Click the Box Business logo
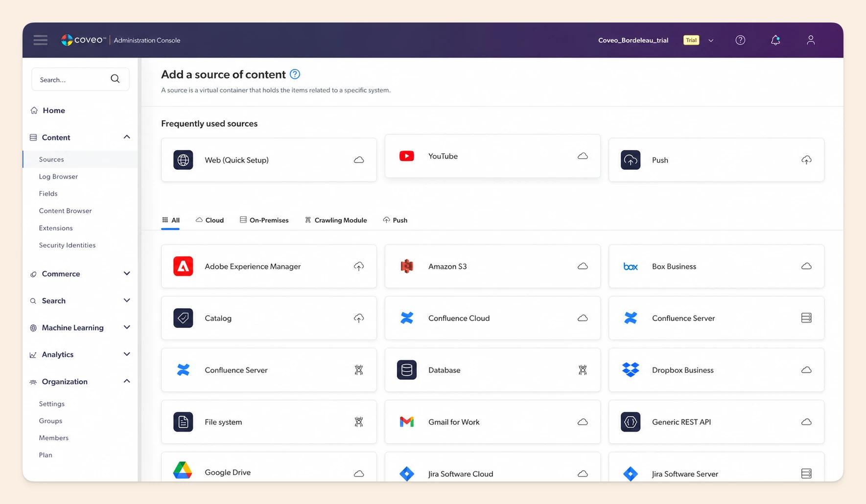 [x=631, y=267]
